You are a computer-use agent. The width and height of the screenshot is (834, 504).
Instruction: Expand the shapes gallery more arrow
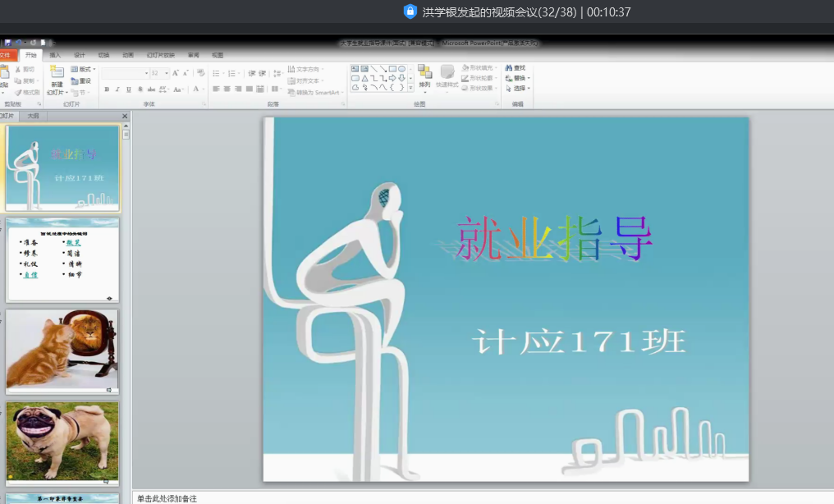pyautogui.click(x=410, y=87)
